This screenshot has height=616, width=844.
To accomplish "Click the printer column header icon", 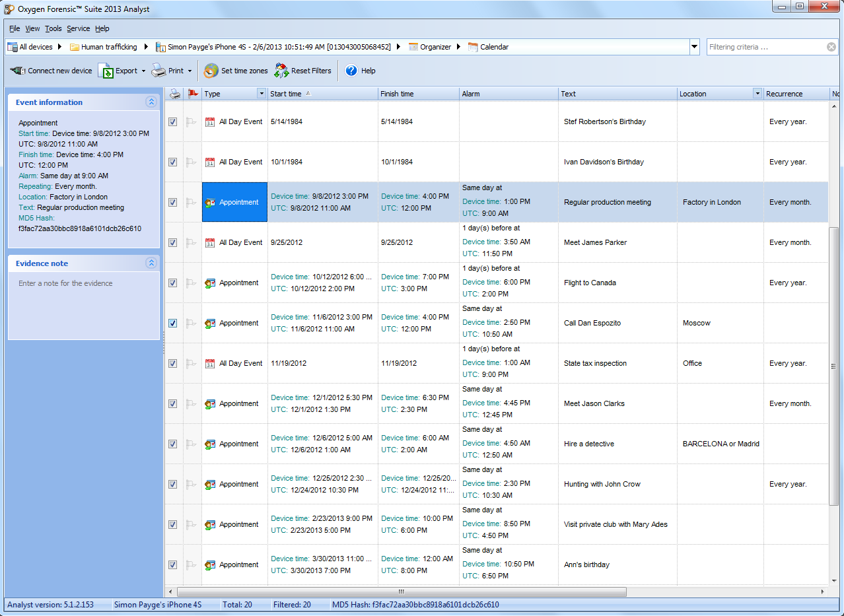I will [174, 94].
